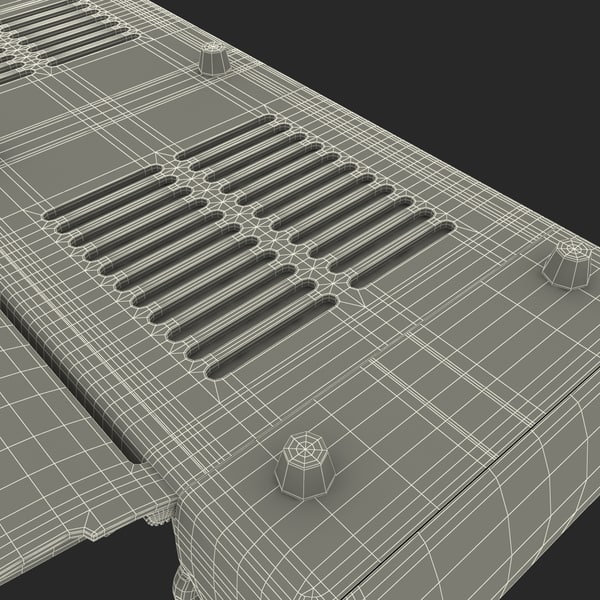Click the octagonal foot near the top edge
This screenshot has height=600, width=600.
(212, 59)
